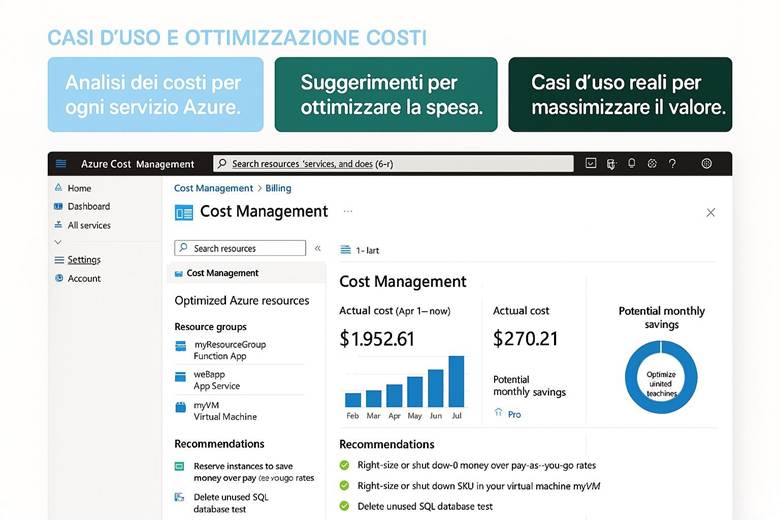Click the Home icon in sidebar
780x520 pixels.
(58, 188)
